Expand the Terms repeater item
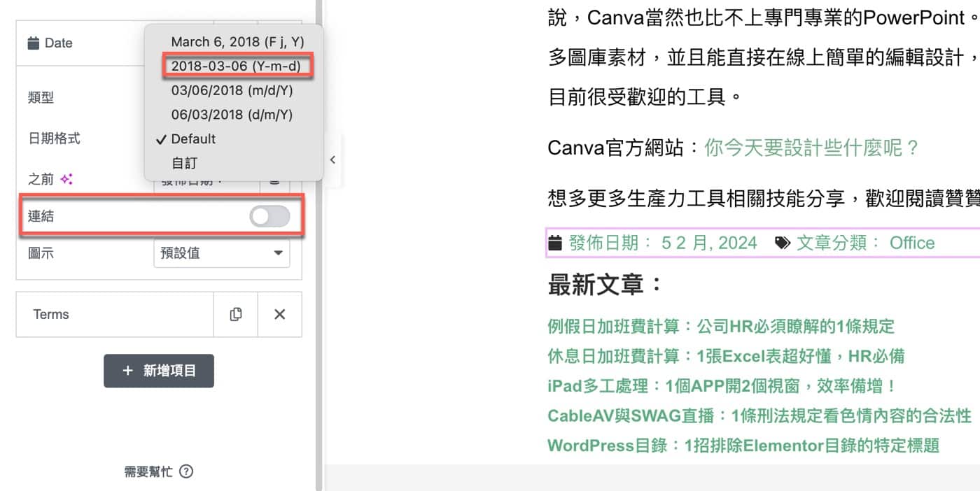The width and height of the screenshot is (980, 491). tap(115, 314)
